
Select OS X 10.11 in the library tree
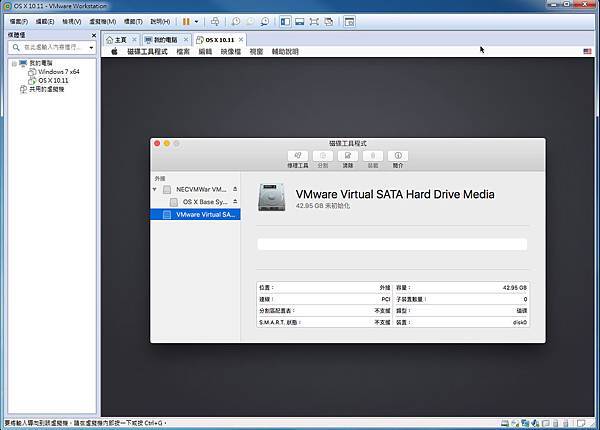tap(53, 81)
